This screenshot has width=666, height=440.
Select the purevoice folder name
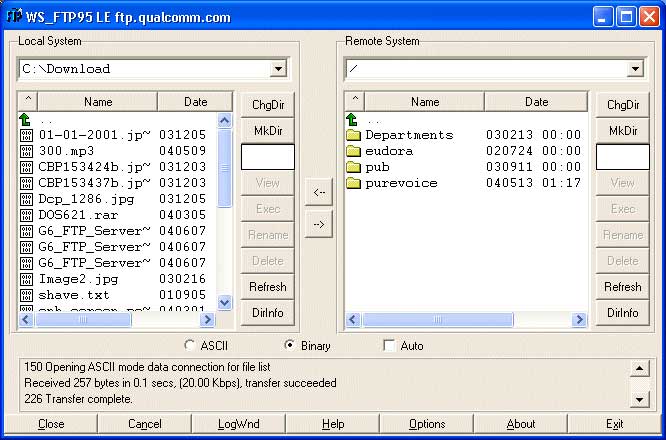pos(401,183)
